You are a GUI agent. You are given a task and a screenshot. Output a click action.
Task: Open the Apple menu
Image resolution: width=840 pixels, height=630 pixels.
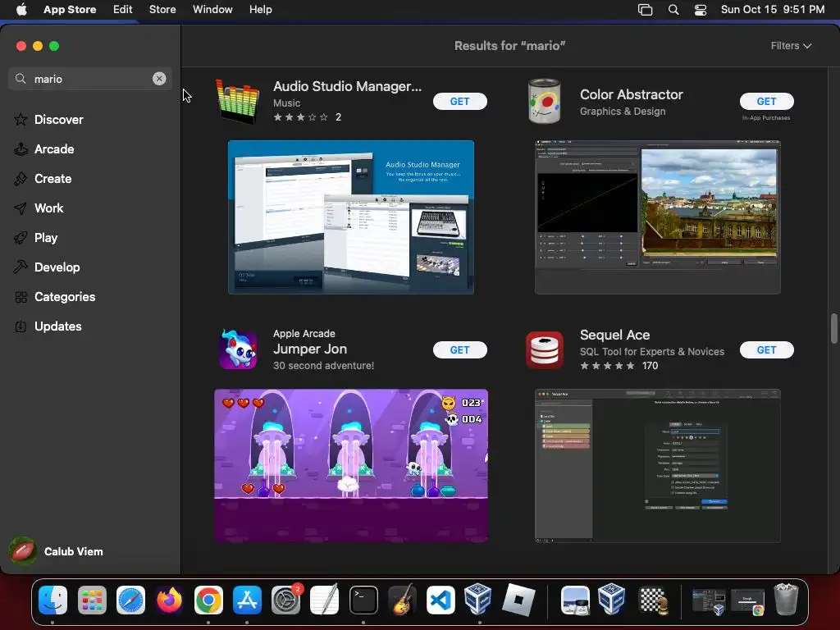pyautogui.click(x=21, y=9)
